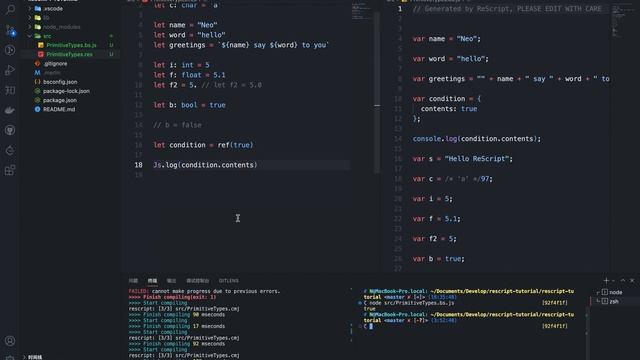Viewport: 640px width, 360px height.
Task: Click the activity bar icon below debug
Action: click(10, 90)
